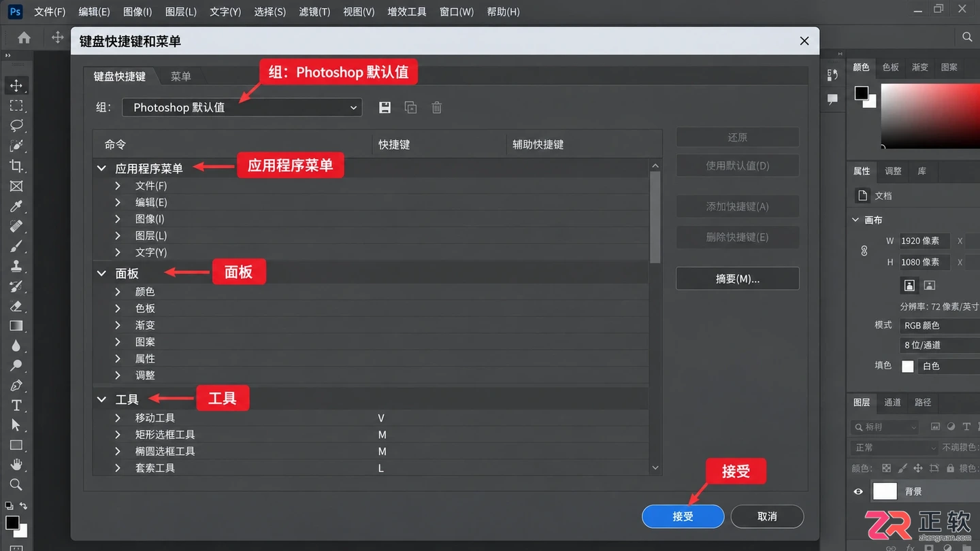Pick the Quick Selection tool icon
This screenshot has width=980, height=551.
click(16, 146)
